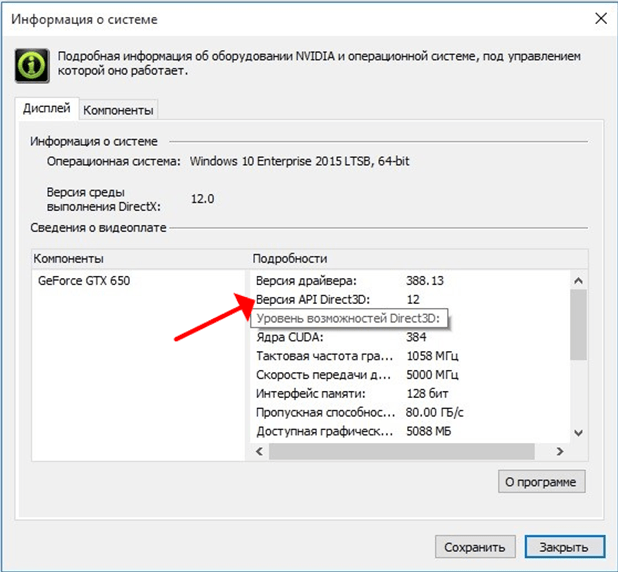Image resolution: width=618 pixels, height=572 pixels.
Task: Click the Windows 10 Enterprise 2015 LTSB text
Action: point(300,161)
